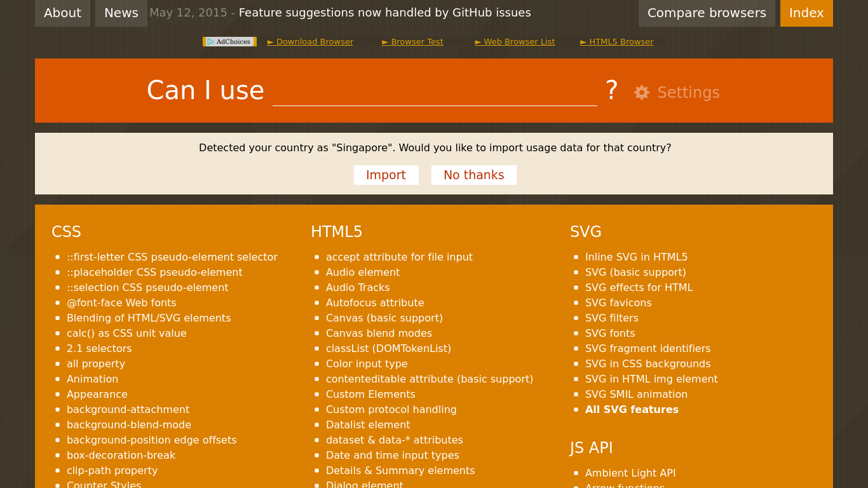Open Canvas blend modes entry

click(379, 334)
